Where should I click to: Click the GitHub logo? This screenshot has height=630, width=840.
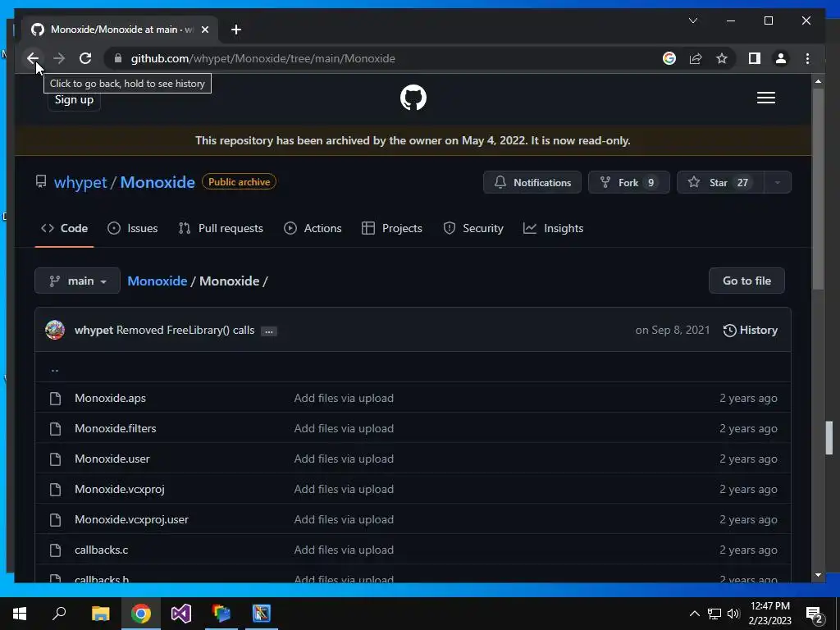coord(413,98)
